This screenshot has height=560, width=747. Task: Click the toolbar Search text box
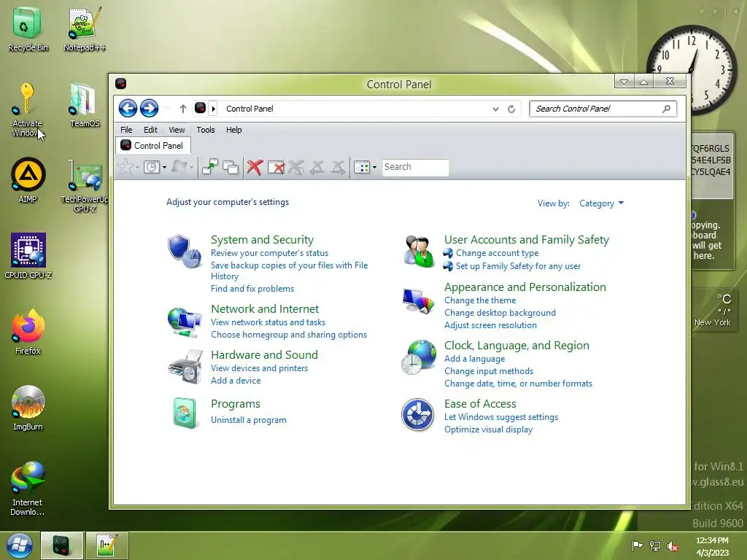pos(415,167)
